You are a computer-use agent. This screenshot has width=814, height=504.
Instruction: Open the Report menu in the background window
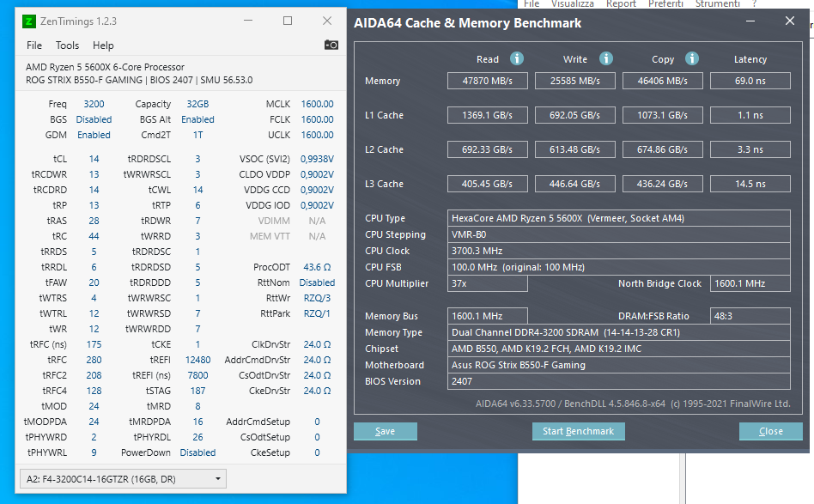click(x=621, y=3)
